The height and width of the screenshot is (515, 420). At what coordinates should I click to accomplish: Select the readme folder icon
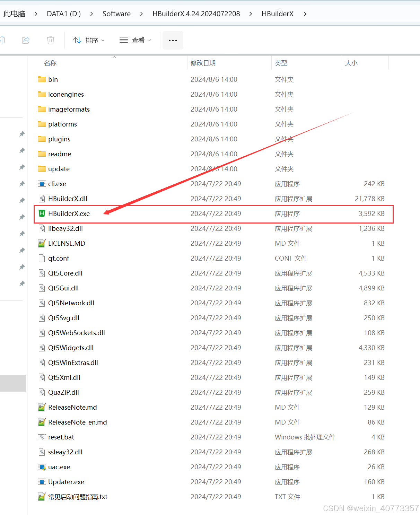[42, 154]
